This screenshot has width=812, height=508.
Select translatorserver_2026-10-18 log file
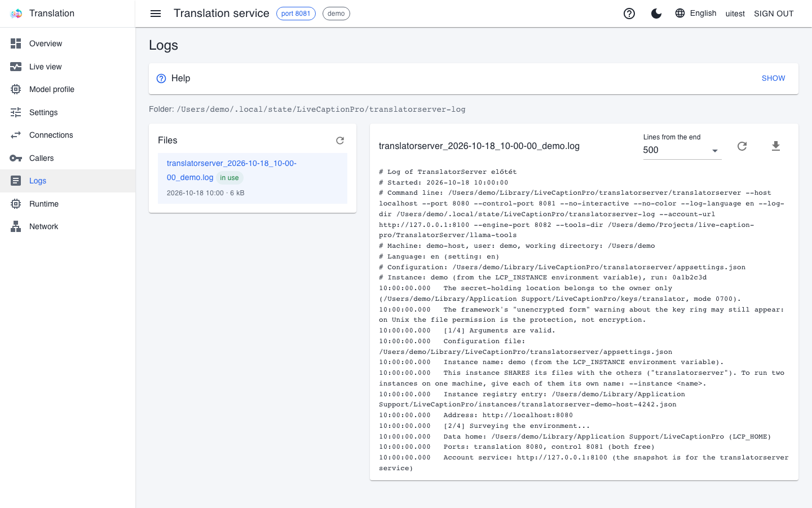253,178
